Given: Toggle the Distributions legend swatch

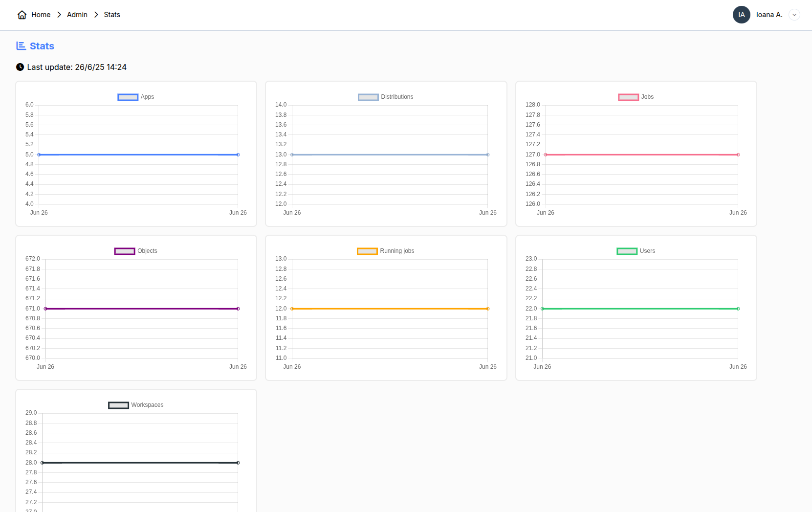Looking at the screenshot, I should [x=368, y=97].
